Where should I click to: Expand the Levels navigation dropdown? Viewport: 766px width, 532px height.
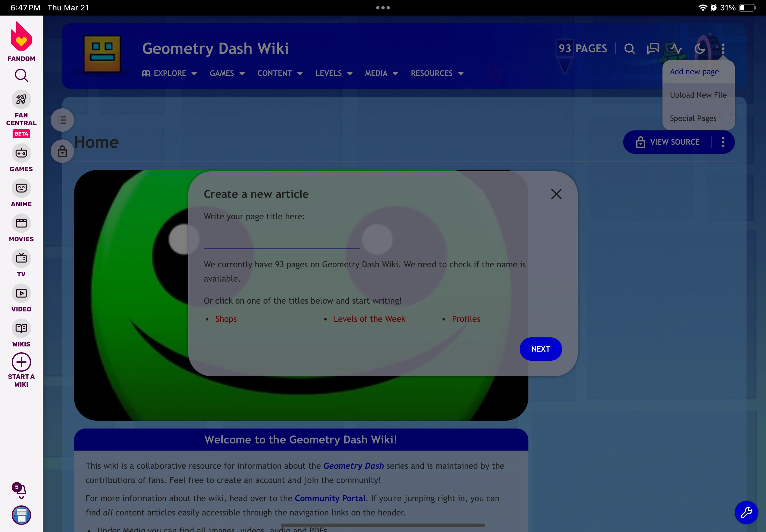pos(334,73)
